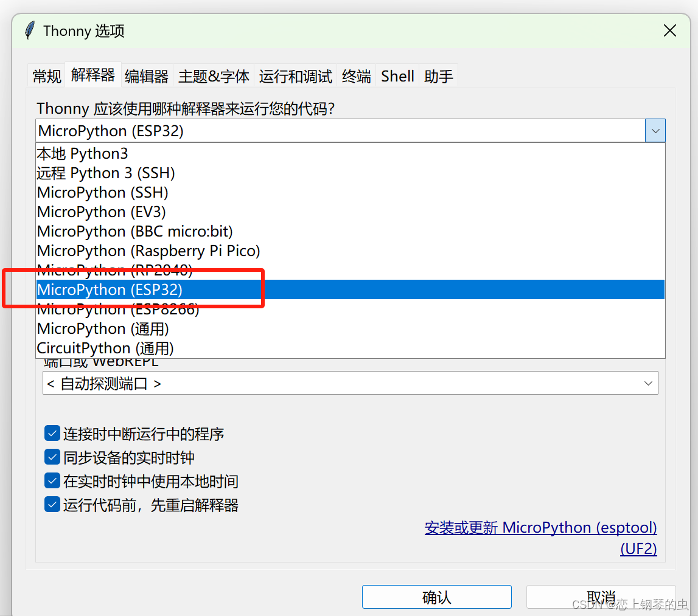Toggle 同步设备的实时时钟 checkbox

52,457
